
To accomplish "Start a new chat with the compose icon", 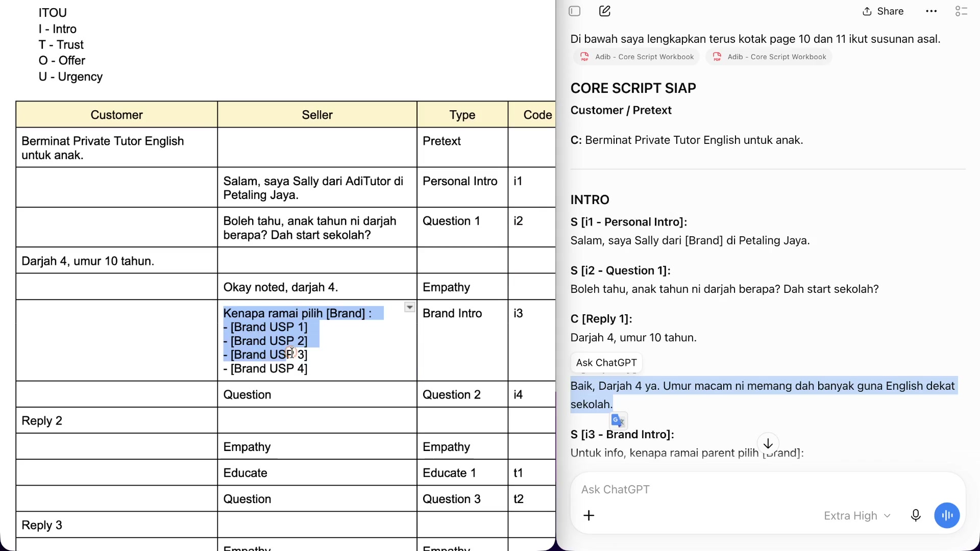I will (605, 11).
